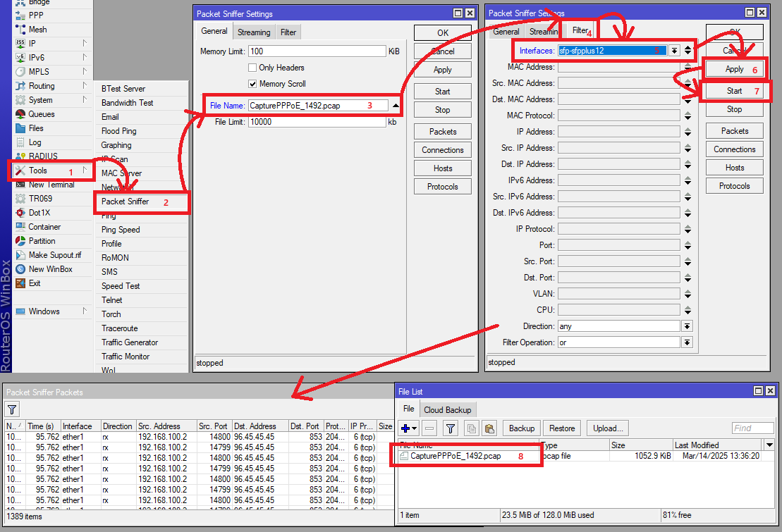This screenshot has height=532, width=782.
Task: Select System in the sidebar
Action: [40, 100]
